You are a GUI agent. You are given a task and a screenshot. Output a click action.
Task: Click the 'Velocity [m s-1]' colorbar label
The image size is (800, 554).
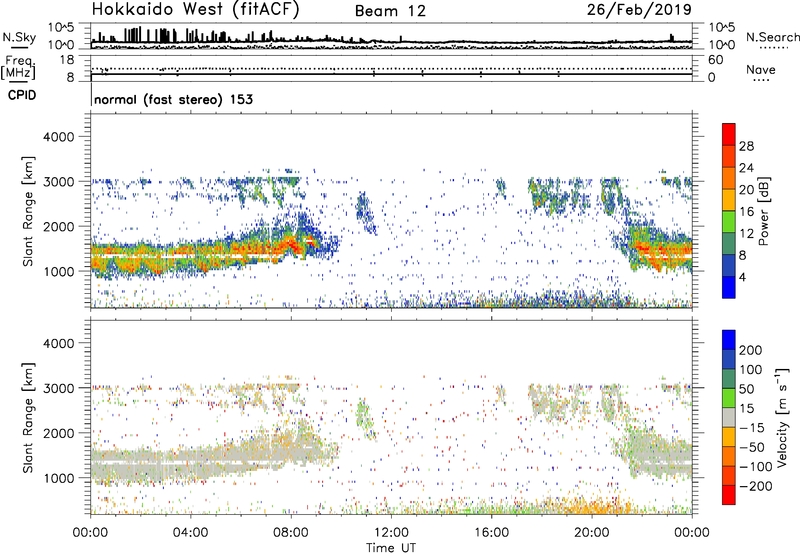pyautogui.click(x=782, y=417)
